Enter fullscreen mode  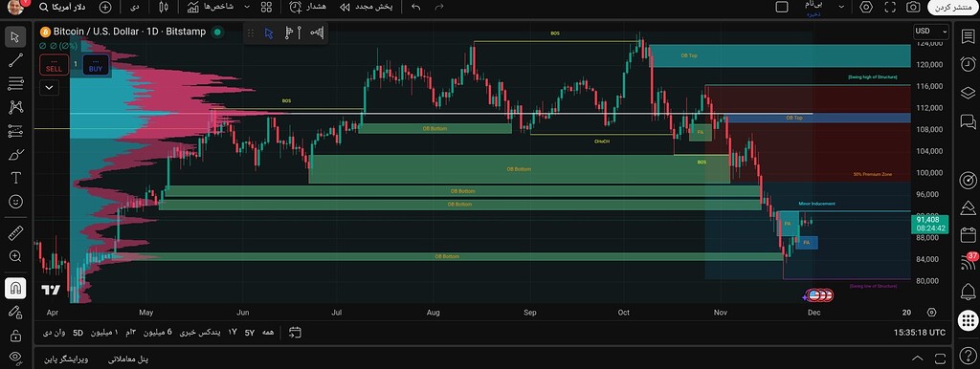click(891, 7)
